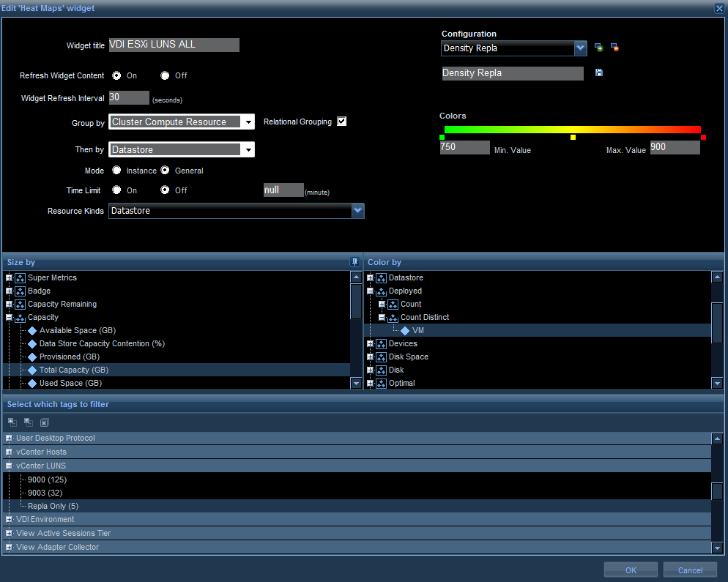Click the yellow midpoint color marker
Image resolution: width=728 pixels, height=582 pixels.
click(x=573, y=138)
